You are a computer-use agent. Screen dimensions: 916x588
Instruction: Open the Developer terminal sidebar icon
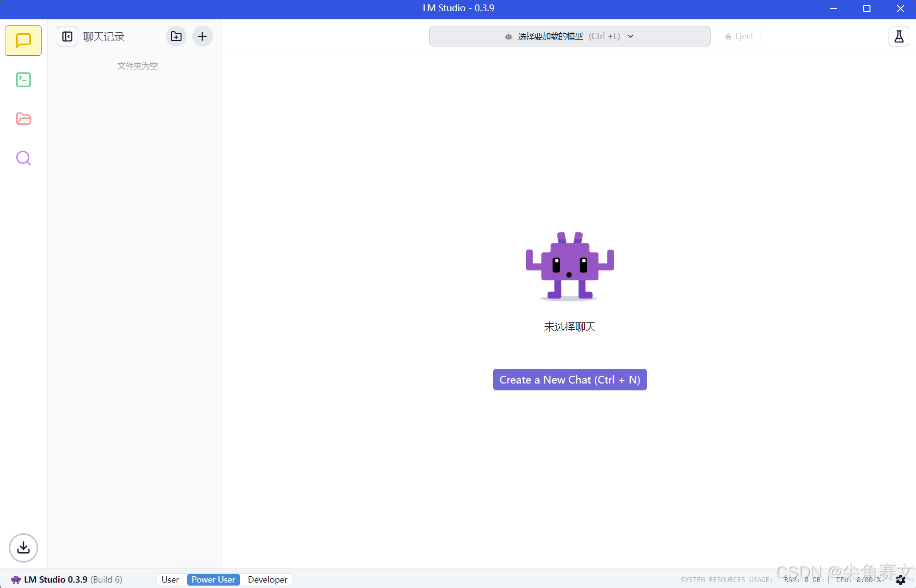(x=23, y=80)
